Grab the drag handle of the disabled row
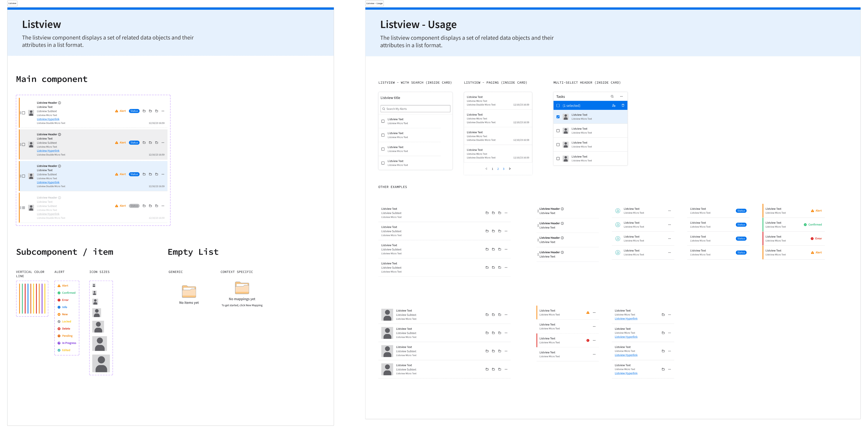The height and width of the screenshot is (433, 868). click(x=20, y=208)
